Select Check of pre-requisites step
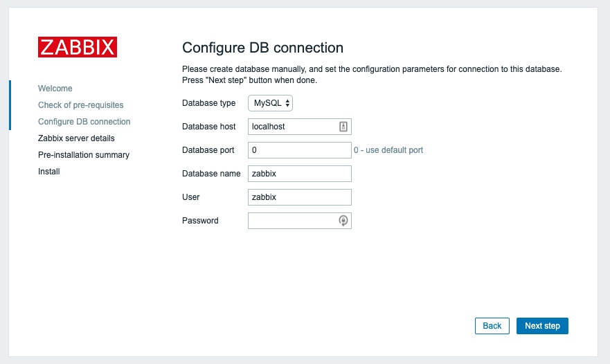 coord(81,105)
